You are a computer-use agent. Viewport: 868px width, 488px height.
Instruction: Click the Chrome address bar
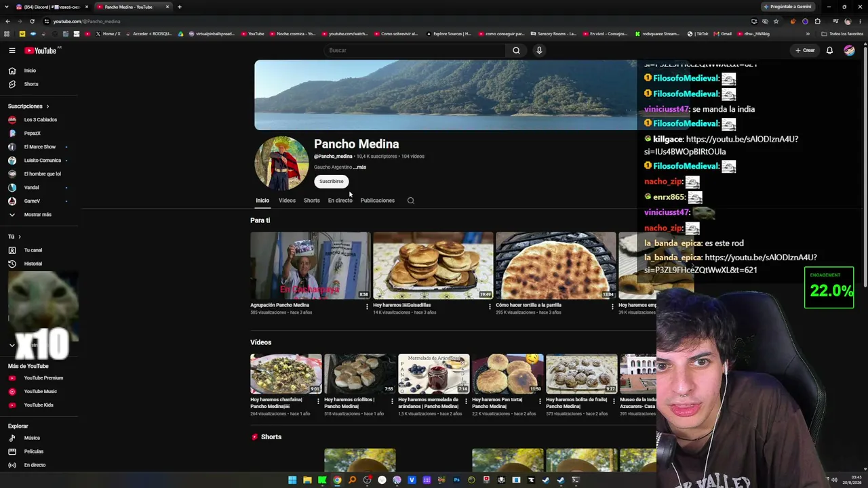(x=407, y=21)
